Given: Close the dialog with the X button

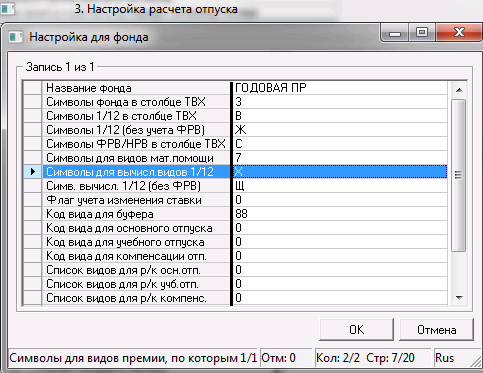Looking at the screenshot, I should click(x=459, y=33).
